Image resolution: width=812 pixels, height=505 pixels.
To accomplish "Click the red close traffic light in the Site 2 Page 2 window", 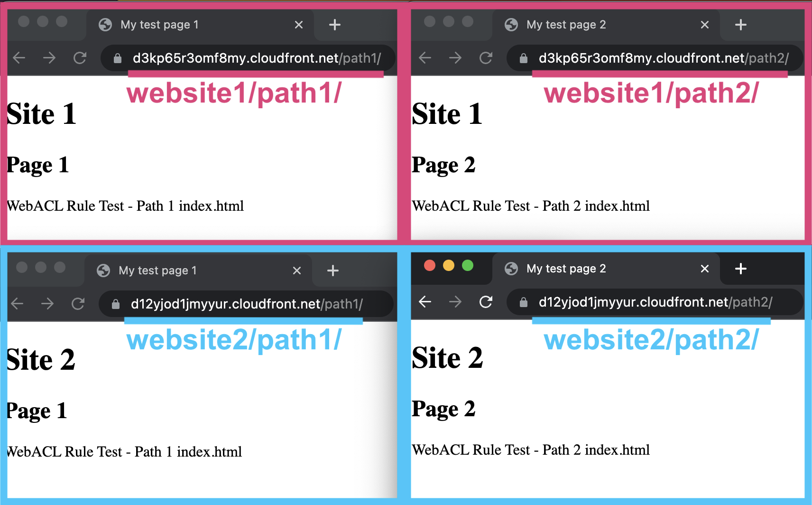I will click(x=429, y=266).
